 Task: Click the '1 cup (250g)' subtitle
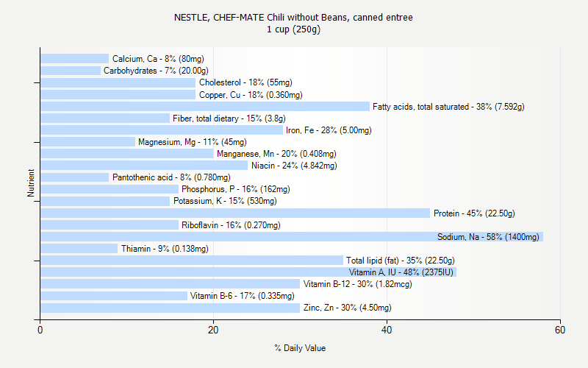pos(293,29)
